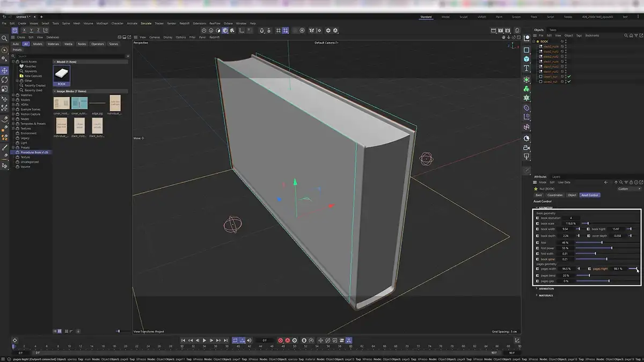
Task: Click the Camera object icon in side palette
Action: [526, 147]
